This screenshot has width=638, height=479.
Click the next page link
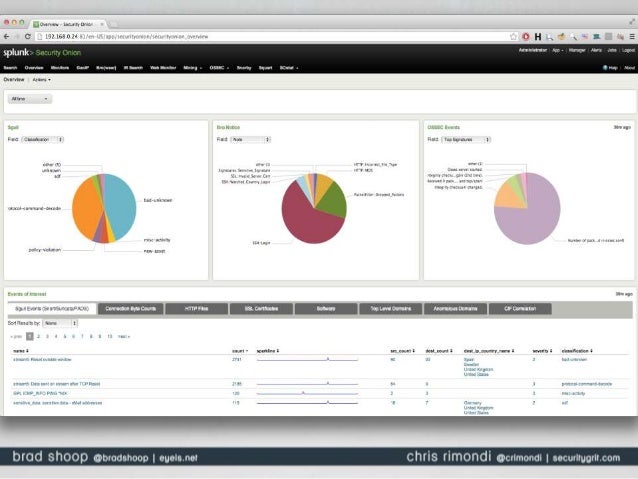[124, 337]
